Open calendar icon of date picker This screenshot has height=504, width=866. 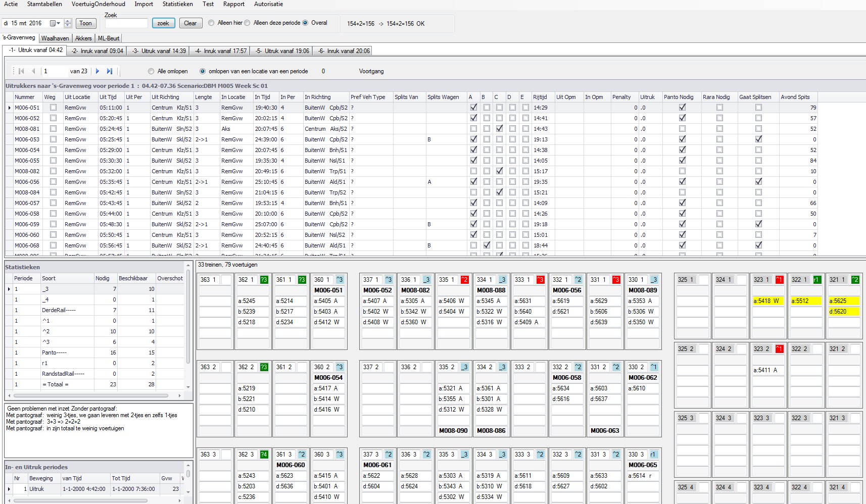click(x=53, y=23)
